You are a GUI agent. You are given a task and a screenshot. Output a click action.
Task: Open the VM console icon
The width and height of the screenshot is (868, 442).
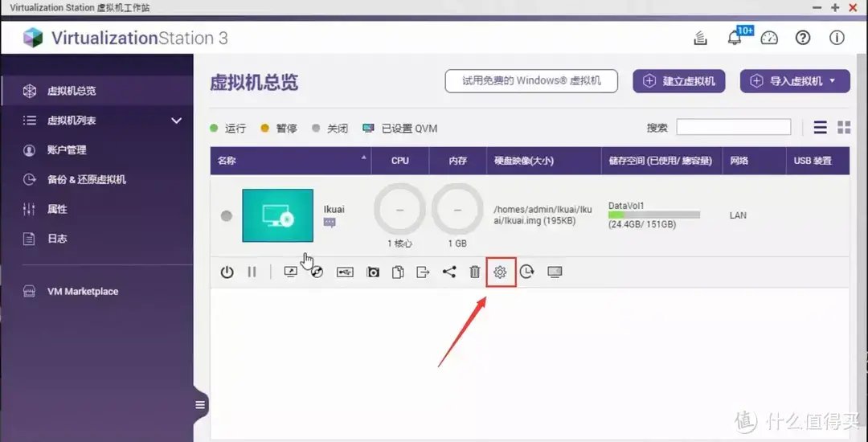point(291,272)
